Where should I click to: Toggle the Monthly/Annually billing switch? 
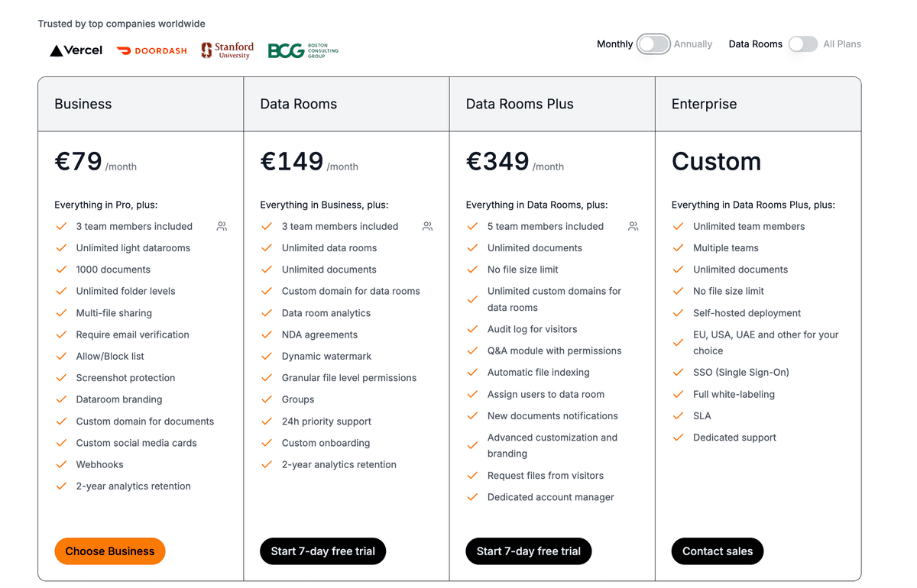tap(653, 44)
